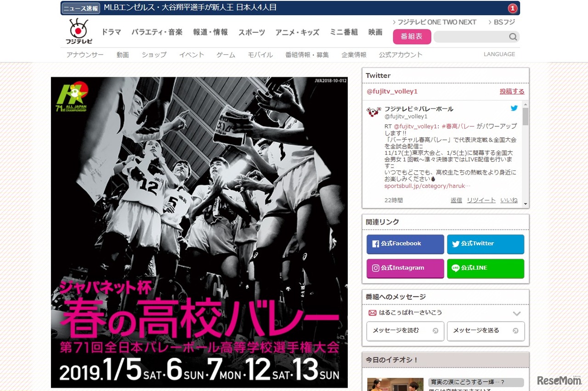Screen dimensions: 588x391
Task: Open the スポーツ menu
Action: tap(252, 32)
